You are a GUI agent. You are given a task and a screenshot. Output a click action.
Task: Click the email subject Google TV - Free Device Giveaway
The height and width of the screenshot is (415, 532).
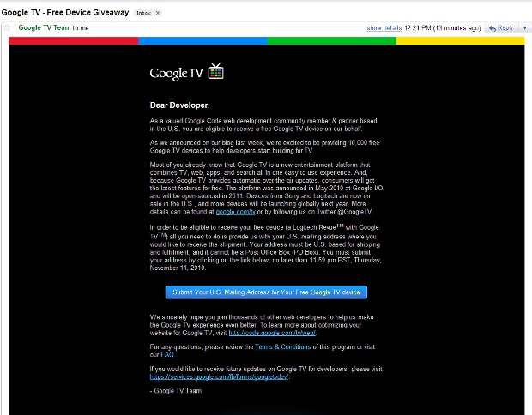pyautogui.click(x=65, y=13)
